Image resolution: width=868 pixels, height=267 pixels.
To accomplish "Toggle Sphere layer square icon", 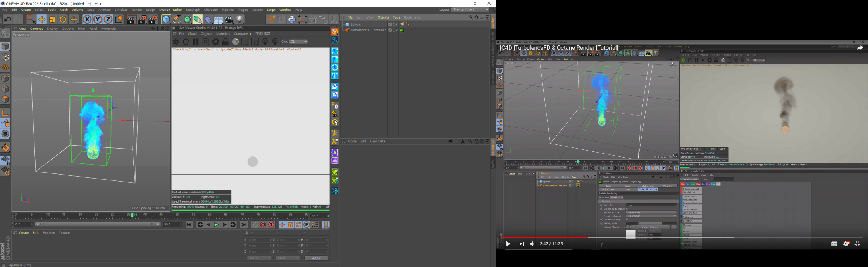I will click(x=390, y=24).
